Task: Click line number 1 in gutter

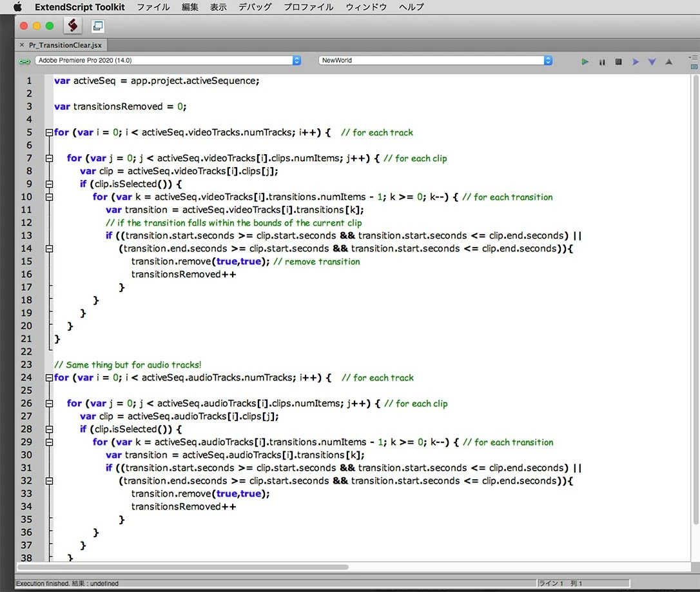Action: (29, 81)
